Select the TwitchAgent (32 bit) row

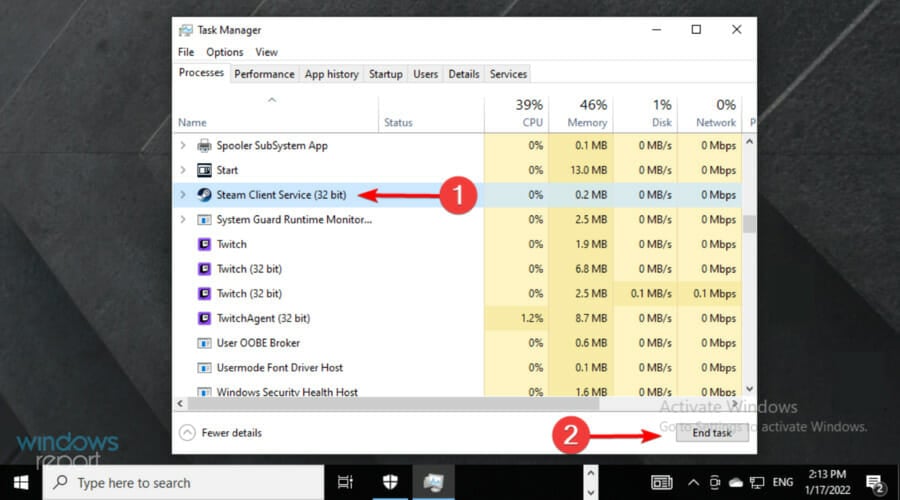pyautogui.click(x=457, y=319)
